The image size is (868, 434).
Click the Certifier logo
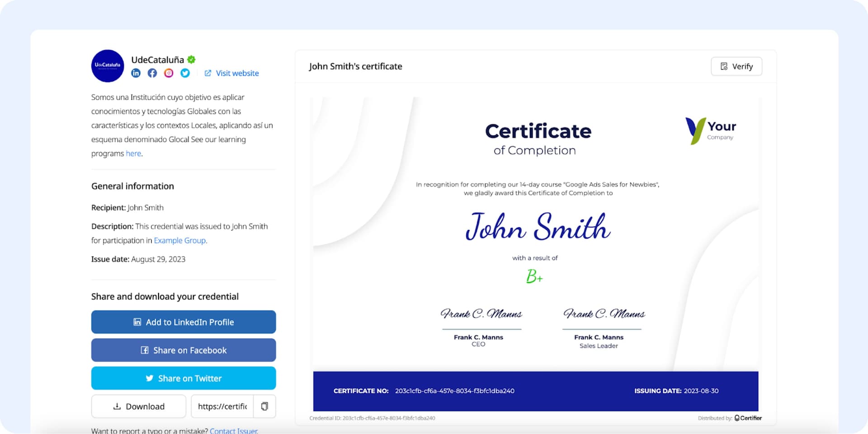748,418
